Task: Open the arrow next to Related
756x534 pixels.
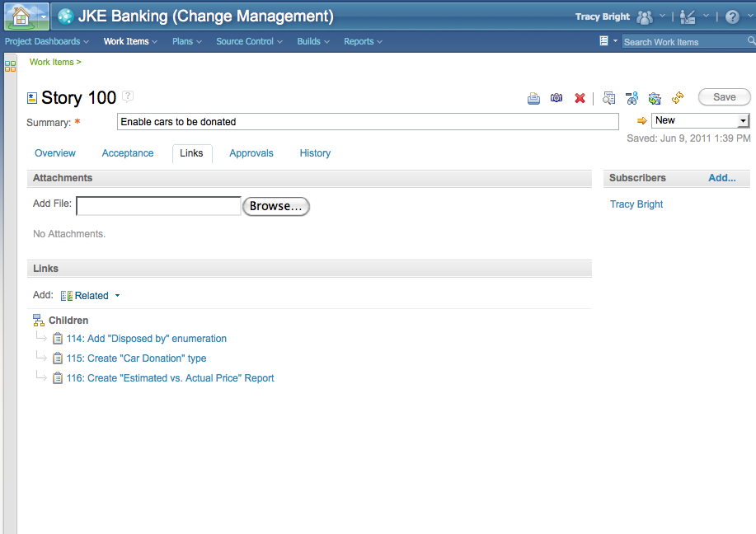Action: coord(117,296)
